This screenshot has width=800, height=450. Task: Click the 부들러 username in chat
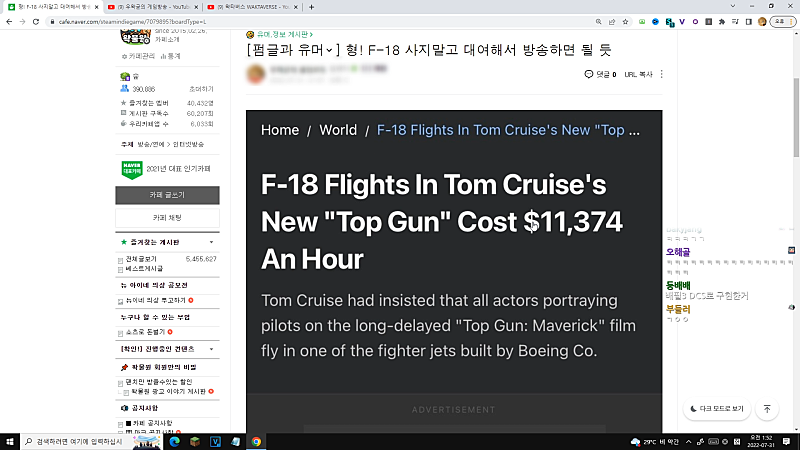coord(678,309)
